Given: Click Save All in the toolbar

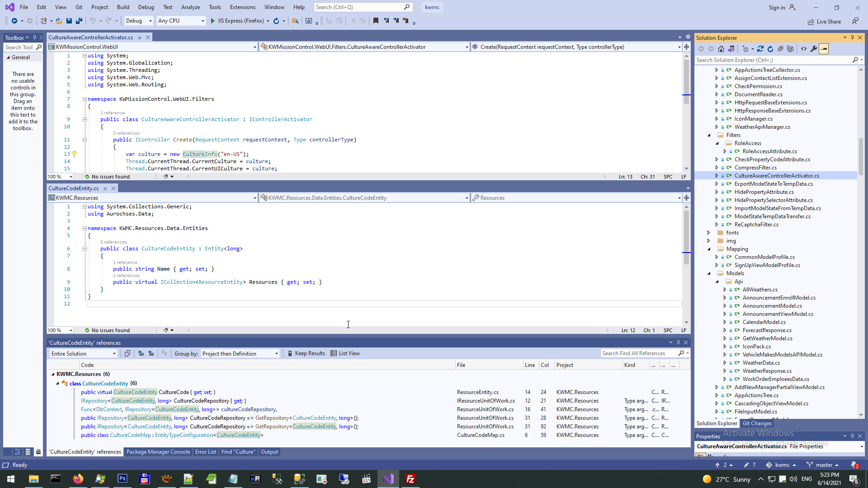Looking at the screenshot, I should click(x=79, y=21).
